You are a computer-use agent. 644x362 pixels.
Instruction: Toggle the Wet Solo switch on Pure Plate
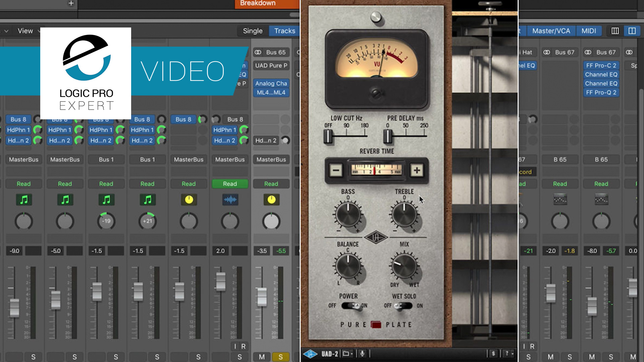click(403, 306)
